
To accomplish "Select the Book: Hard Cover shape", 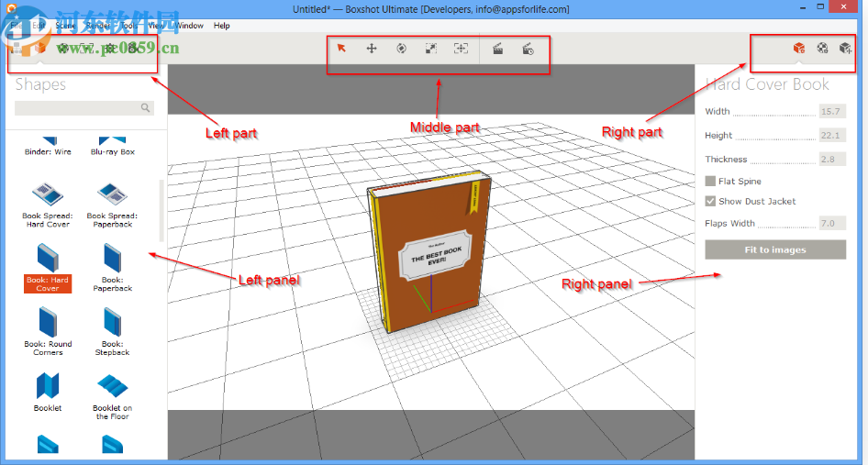I will coord(48,268).
